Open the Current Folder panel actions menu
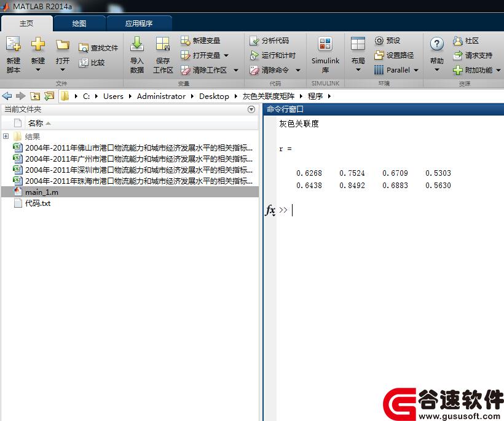This screenshot has width=504, height=421. [x=251, y=109]
